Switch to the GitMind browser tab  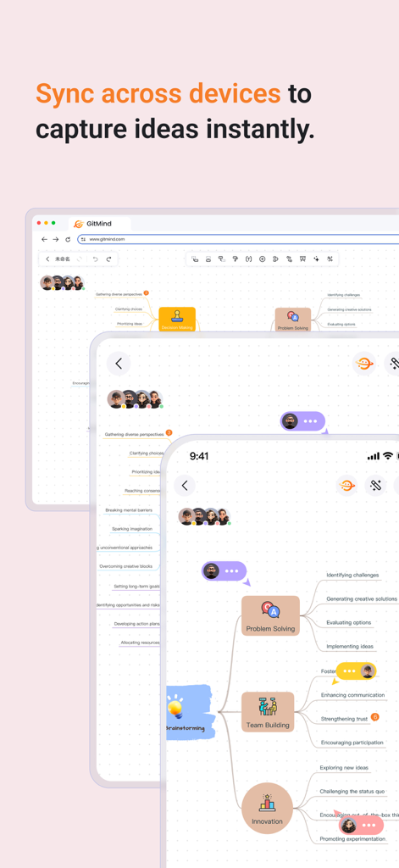click(x=100, y=224)
